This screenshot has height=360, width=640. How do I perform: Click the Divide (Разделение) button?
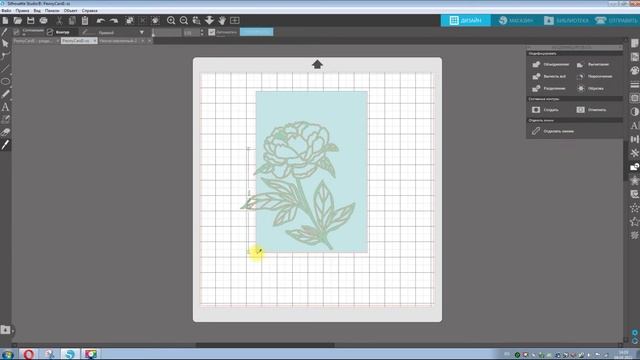pyautogui.click(x=549, y=88)
